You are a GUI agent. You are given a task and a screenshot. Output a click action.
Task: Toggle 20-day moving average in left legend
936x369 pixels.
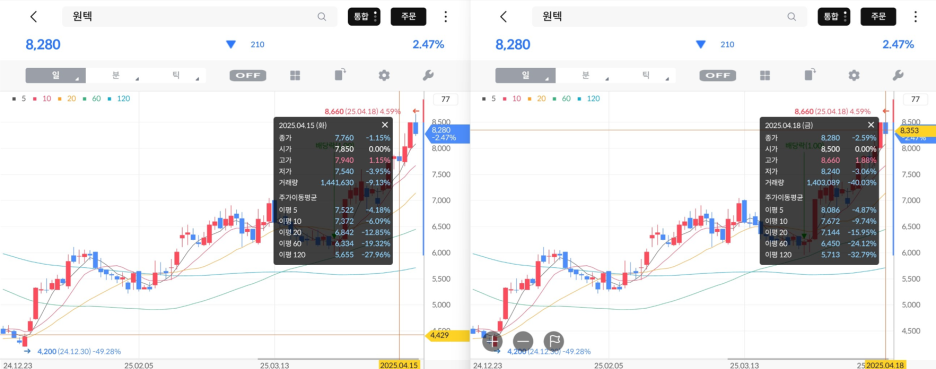click(67, 99)
